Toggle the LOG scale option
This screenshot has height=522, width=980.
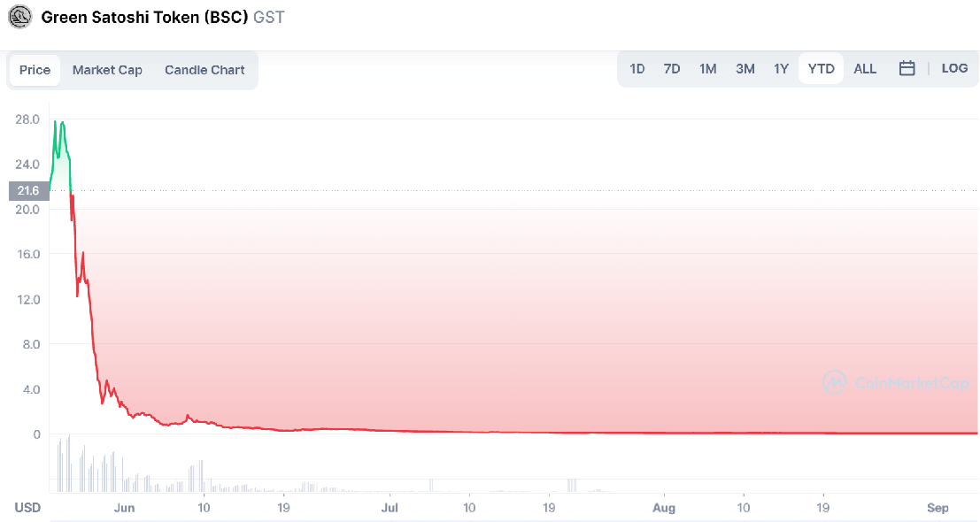point(954,68)
